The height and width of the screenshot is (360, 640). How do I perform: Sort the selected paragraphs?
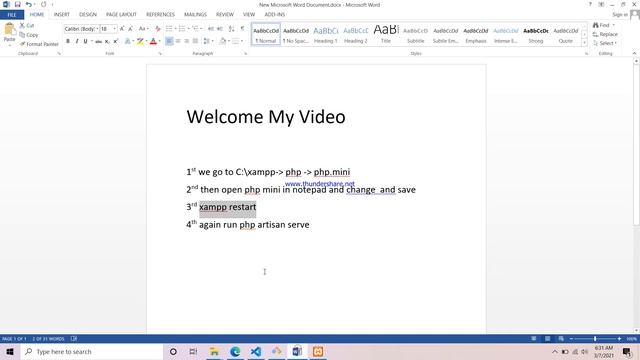point(231,29)
